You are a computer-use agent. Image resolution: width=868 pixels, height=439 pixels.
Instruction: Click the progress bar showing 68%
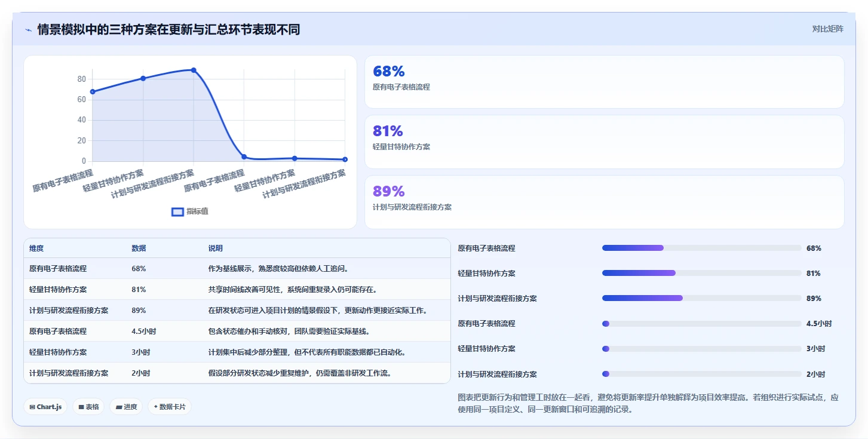[x=702, y=248]
